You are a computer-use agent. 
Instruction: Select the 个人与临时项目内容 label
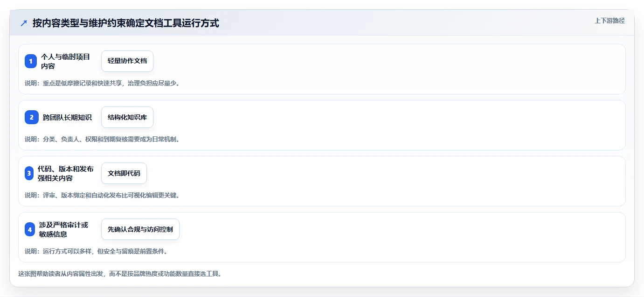[x=66, y=61]
